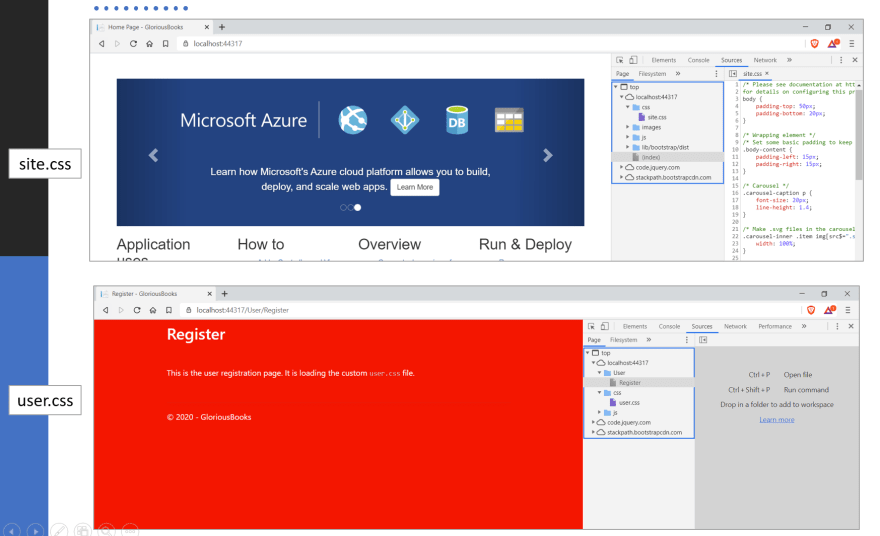
Task: Expand the lib/bootstrap/dist folder
Action: pyautogui.click(x=628, y=147)
